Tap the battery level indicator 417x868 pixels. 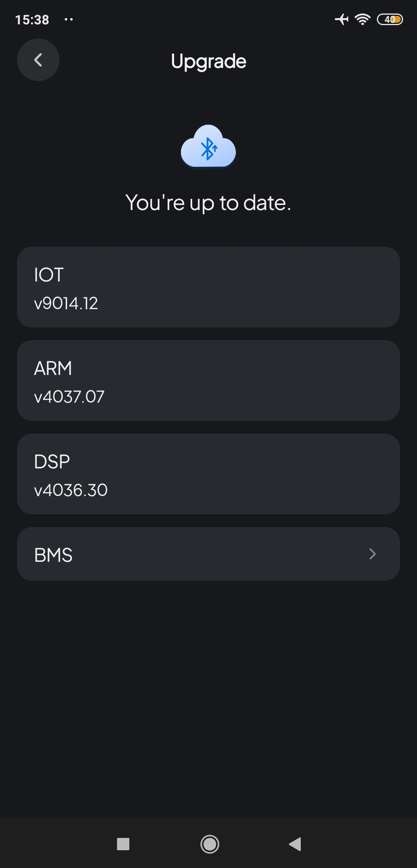coord(390,19)
